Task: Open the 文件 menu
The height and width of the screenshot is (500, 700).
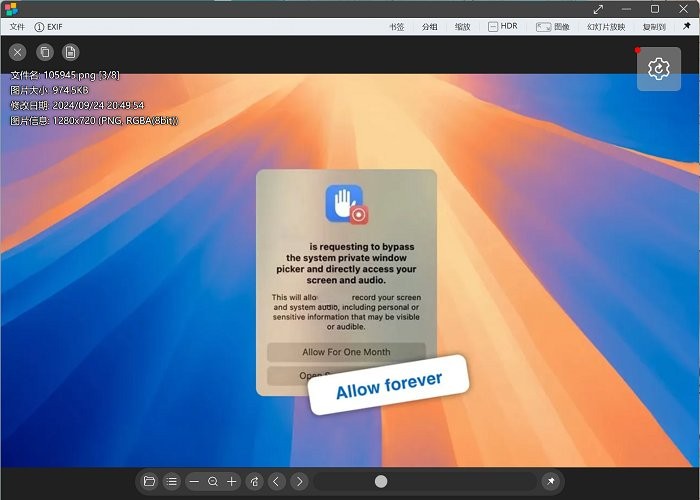Action: point(17,27)
